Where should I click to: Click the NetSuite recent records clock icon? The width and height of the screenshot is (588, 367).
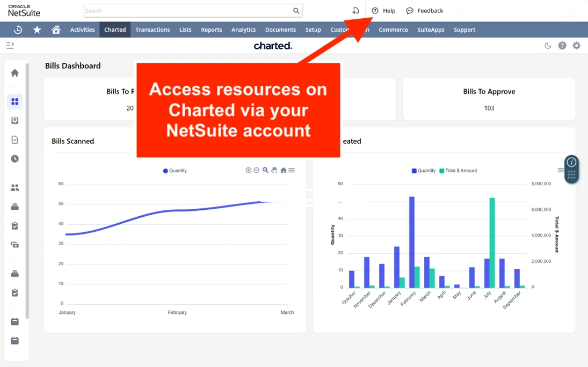pos(18,30)
